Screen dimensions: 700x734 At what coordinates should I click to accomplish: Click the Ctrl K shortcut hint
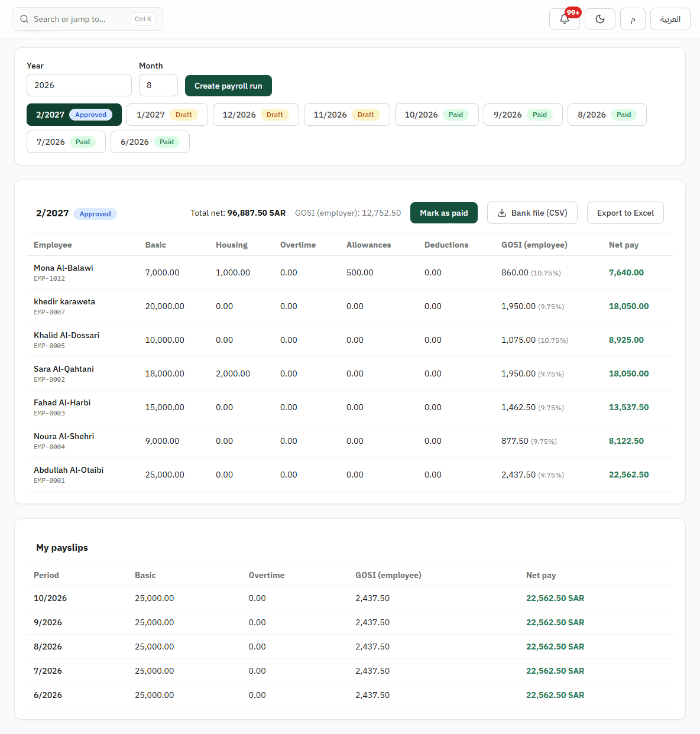point(143,19)
